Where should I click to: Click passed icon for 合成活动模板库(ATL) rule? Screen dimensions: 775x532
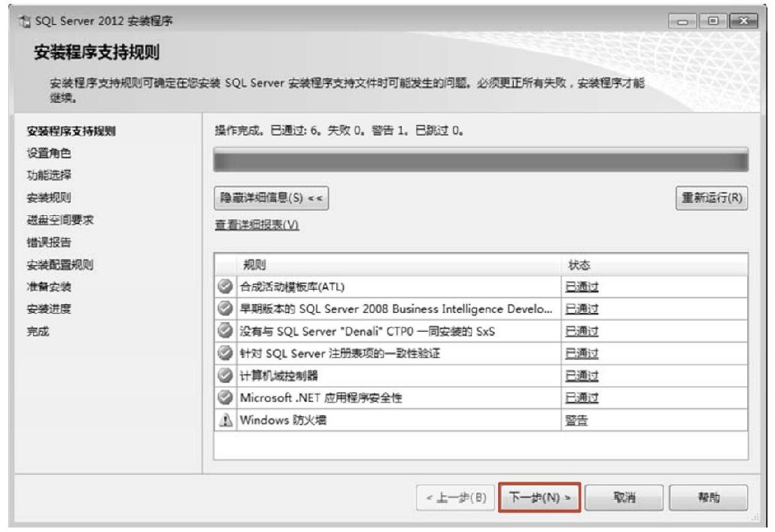[226, 286]
